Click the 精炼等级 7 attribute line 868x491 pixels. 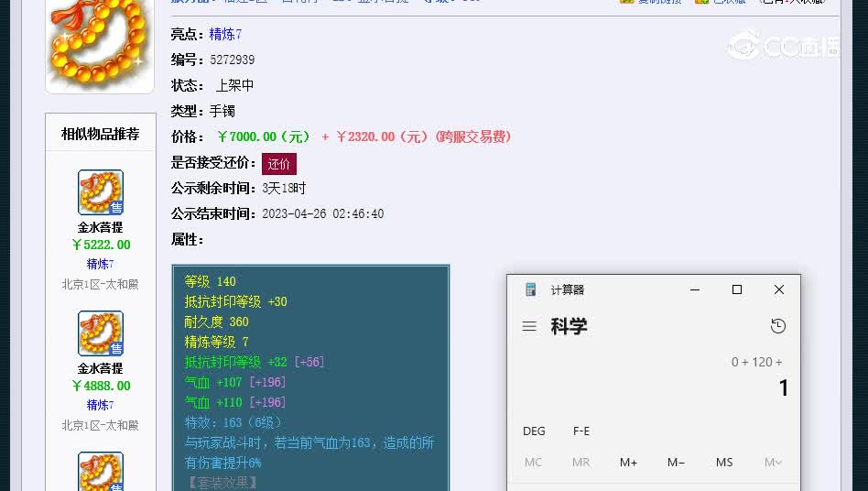pos(216,342)
